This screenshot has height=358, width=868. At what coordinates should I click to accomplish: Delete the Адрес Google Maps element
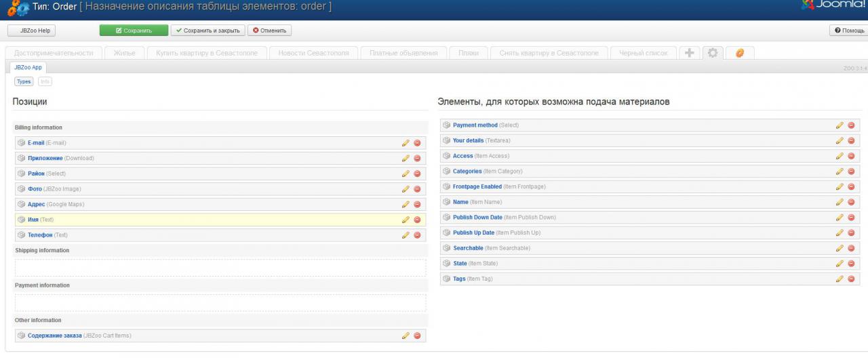(x=417, y=205)
